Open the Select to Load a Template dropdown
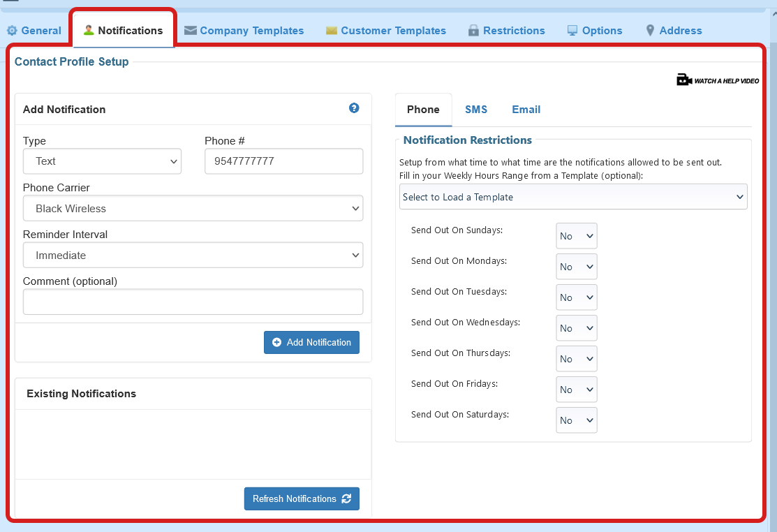Screen dimensions: 777x532 573,198
